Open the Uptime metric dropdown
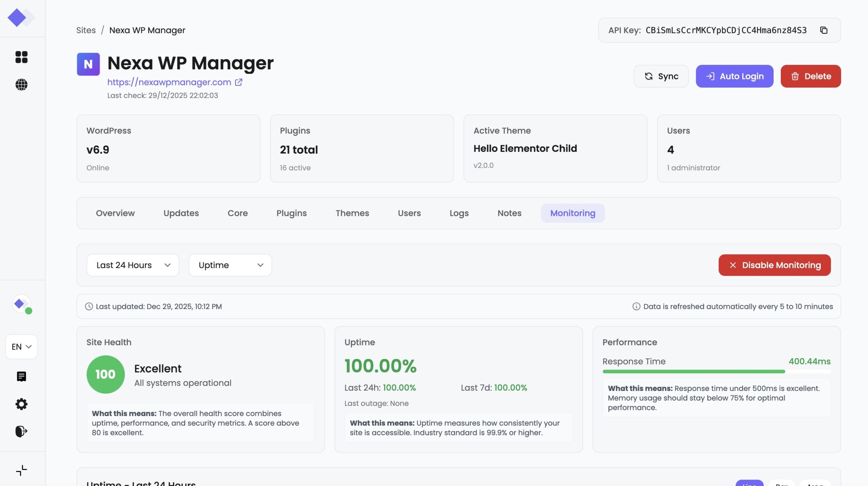The image size is (868, 486). [x=230, y=265]
